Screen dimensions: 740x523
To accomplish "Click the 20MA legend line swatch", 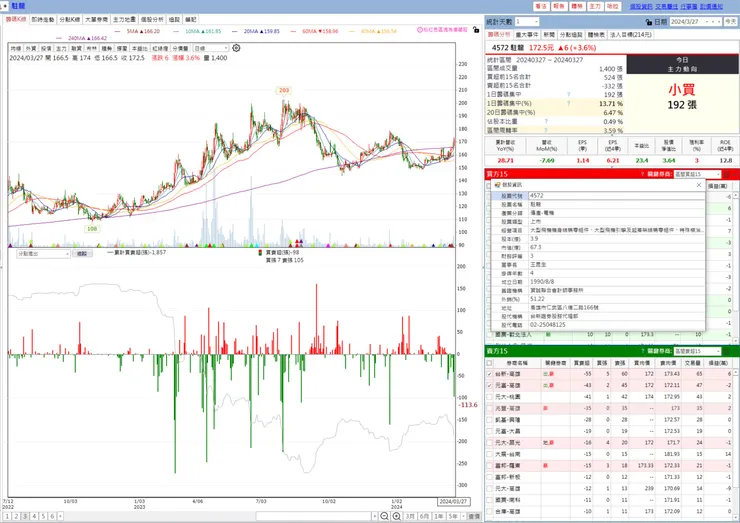I will coord(235,32).
